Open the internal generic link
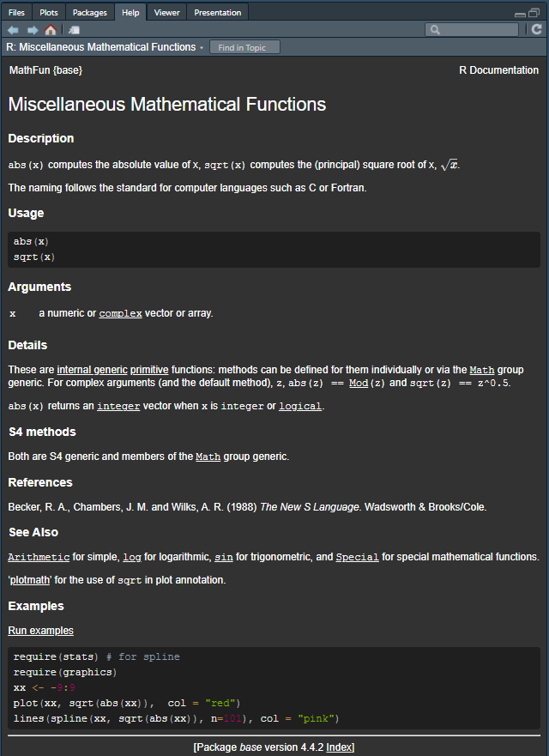The image size is (549, 756). 92,370
